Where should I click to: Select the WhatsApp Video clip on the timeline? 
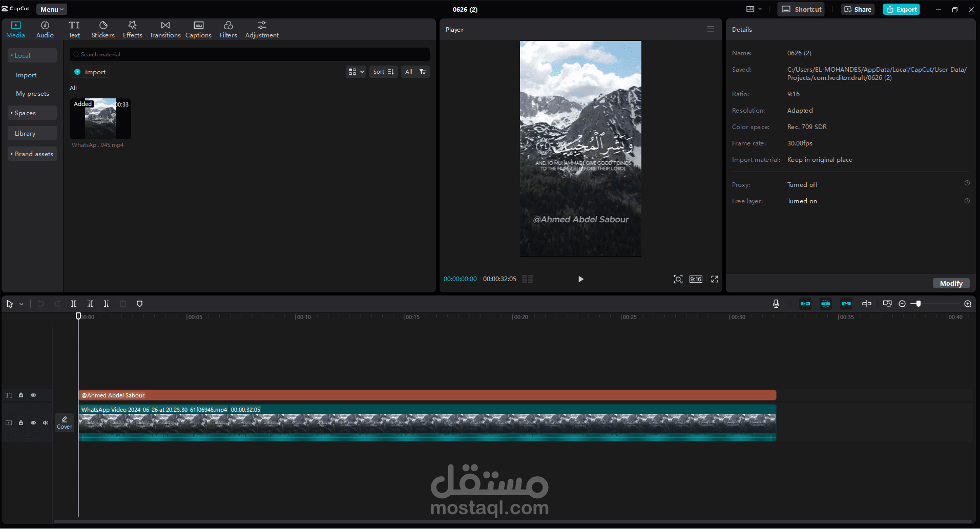point(427,422)
